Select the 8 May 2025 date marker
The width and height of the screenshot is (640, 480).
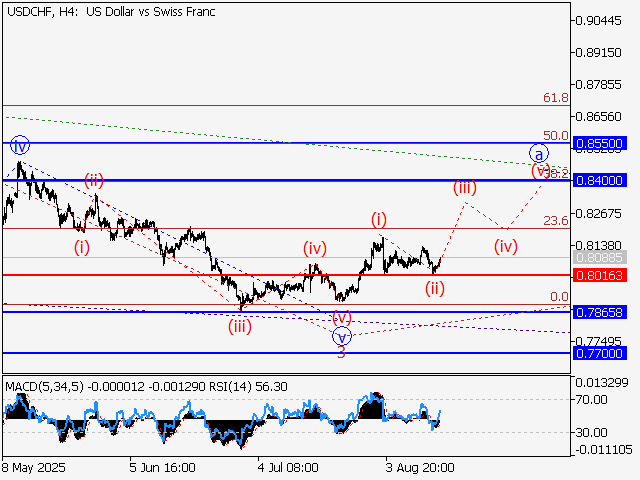(x=34, y=467)
